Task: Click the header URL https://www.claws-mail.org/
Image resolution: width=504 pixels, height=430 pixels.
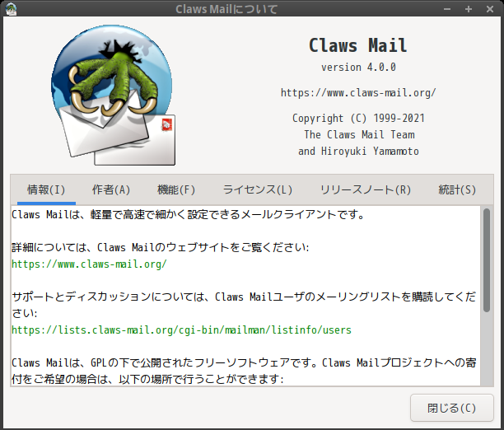Action: coord(358,92)
